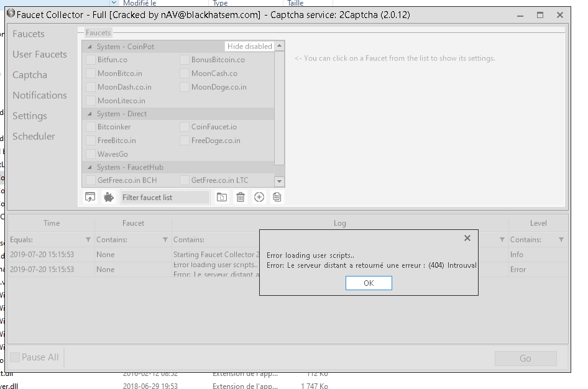The width and height of the screenshot is (588, 389).
Task: Open the Scheduler section
Action: tap(34, 137)
